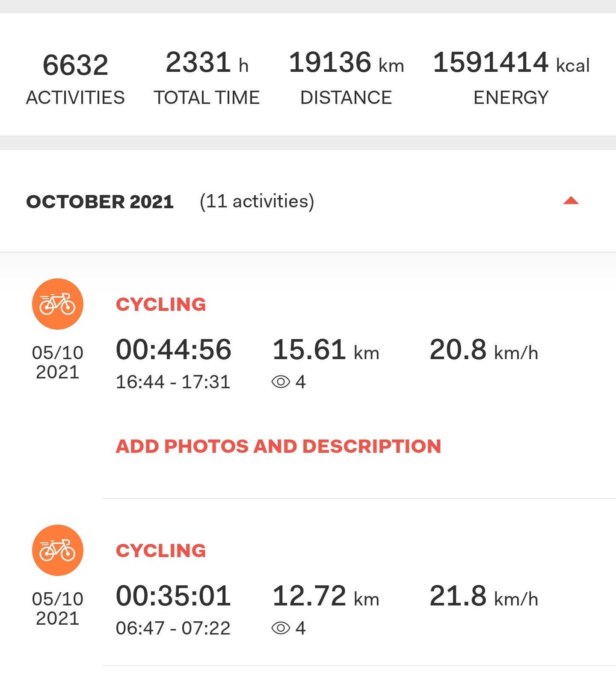Open the second CYCLING activity title

(x=161, y=551)
